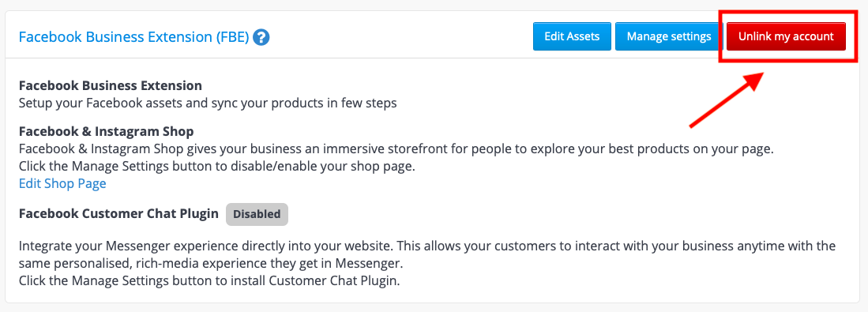Click the Facebook Customer Chat Plugin heading
The width and height of the screenshot is (868, 312).
[x=118, y=214]
